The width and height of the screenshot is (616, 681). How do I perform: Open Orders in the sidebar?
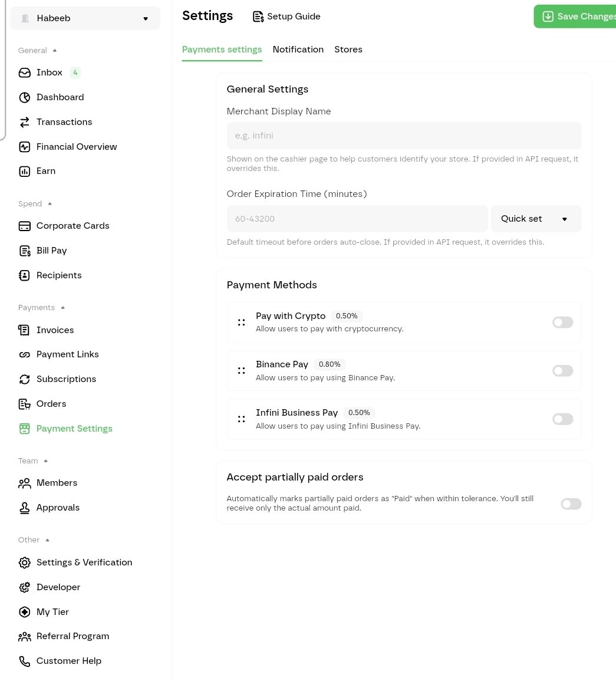pos(51,404)
